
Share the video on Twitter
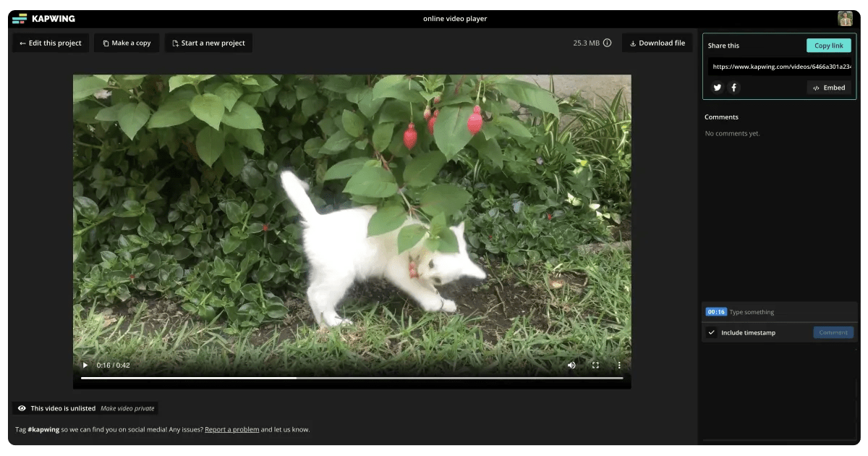pos(717,87)
